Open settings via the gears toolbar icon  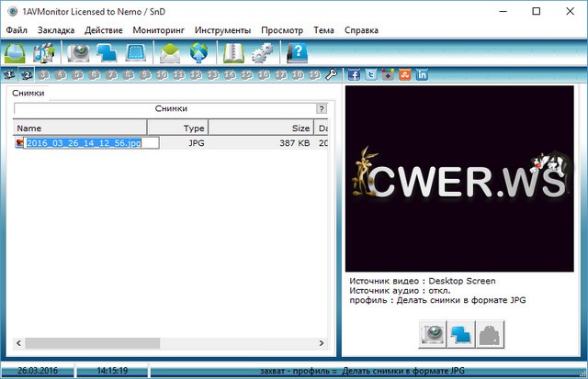pyautogui.click(x=260, y=53)
